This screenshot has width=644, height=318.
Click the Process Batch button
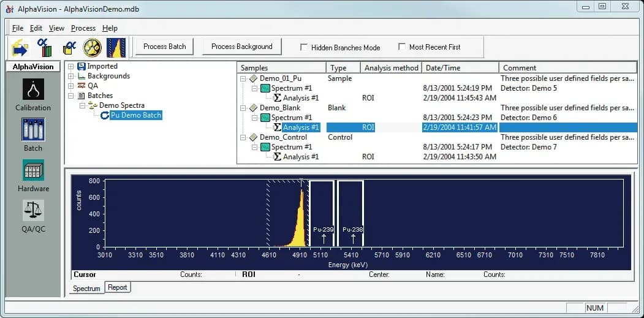tap(165, 47)
